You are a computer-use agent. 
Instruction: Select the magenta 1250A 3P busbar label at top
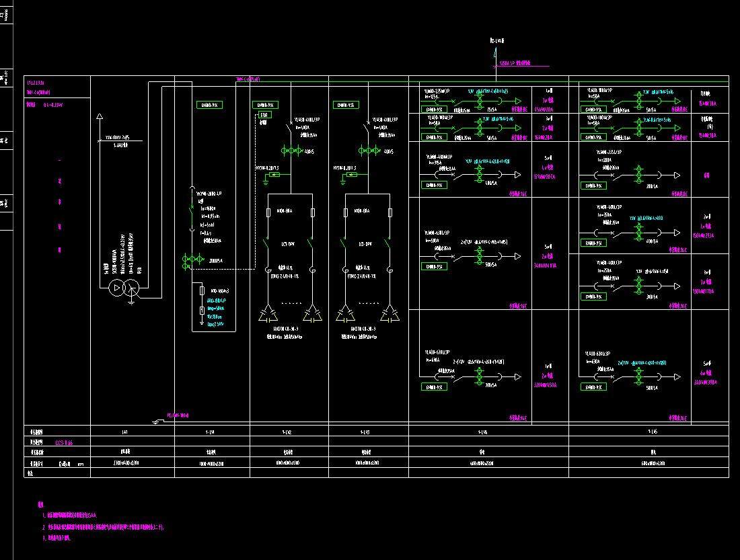(x=515, y=63)
